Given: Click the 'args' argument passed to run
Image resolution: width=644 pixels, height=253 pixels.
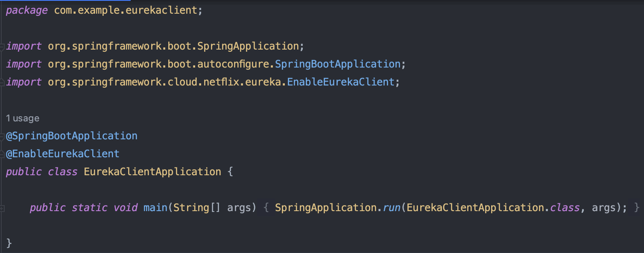Looking at the screenshot, I should click(604, 208).
